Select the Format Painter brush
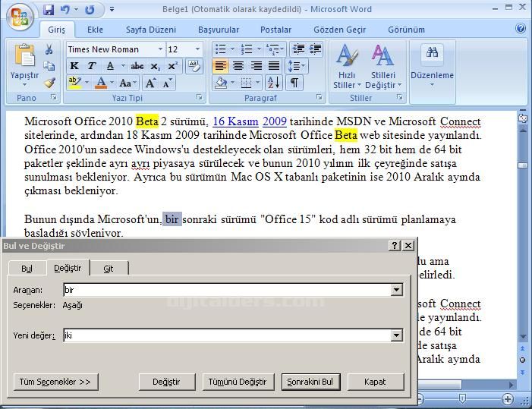This screenshot has height=409, width=532. (x=49, y=82)
